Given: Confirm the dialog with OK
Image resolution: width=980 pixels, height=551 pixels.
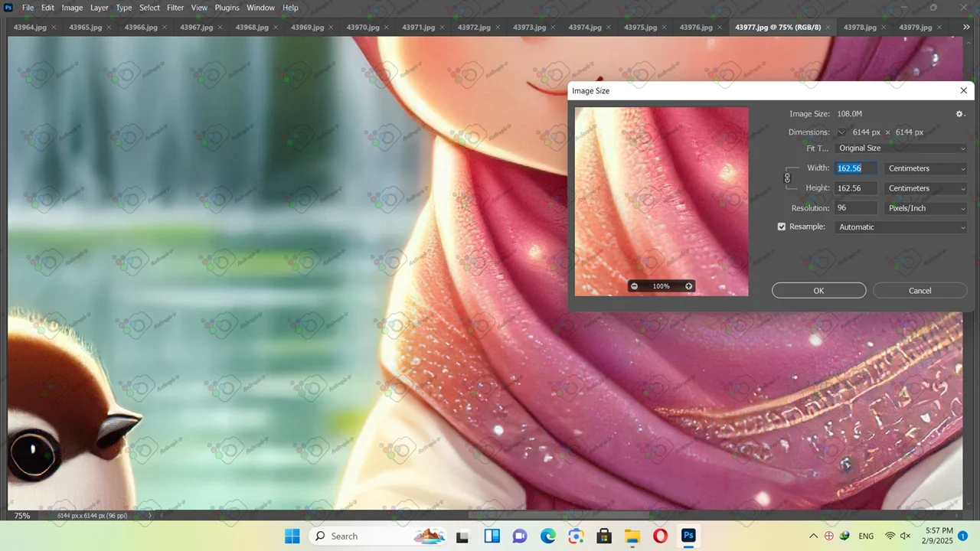Looking at the screenshot, I should 818,291.
